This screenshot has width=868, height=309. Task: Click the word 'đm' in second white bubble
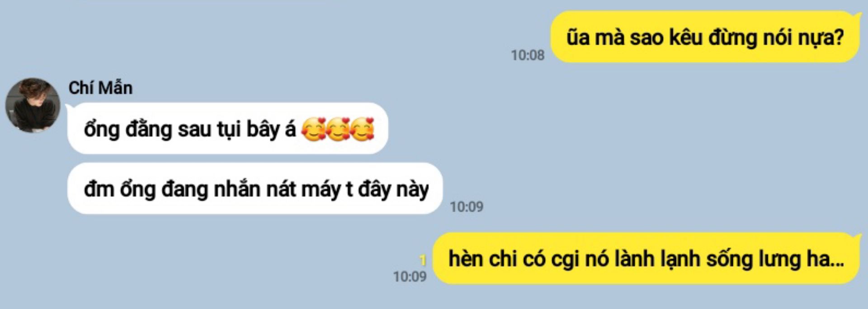point(99,189)
